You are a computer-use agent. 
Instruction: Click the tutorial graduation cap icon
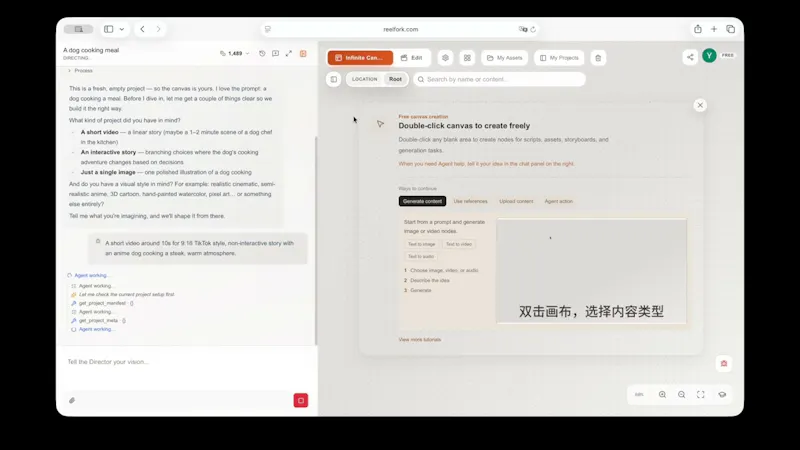tap(722, 394)
